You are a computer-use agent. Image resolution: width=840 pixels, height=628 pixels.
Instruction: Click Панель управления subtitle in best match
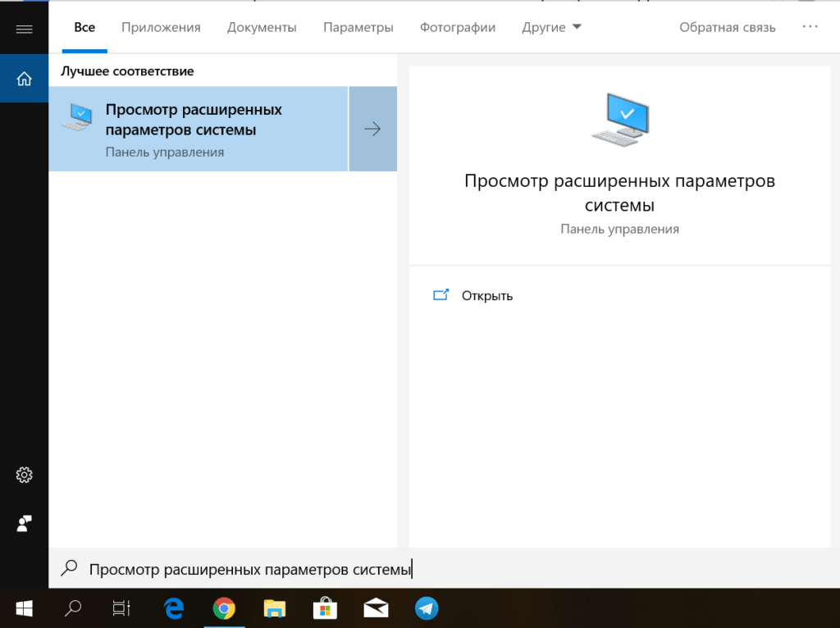point(164,152)
